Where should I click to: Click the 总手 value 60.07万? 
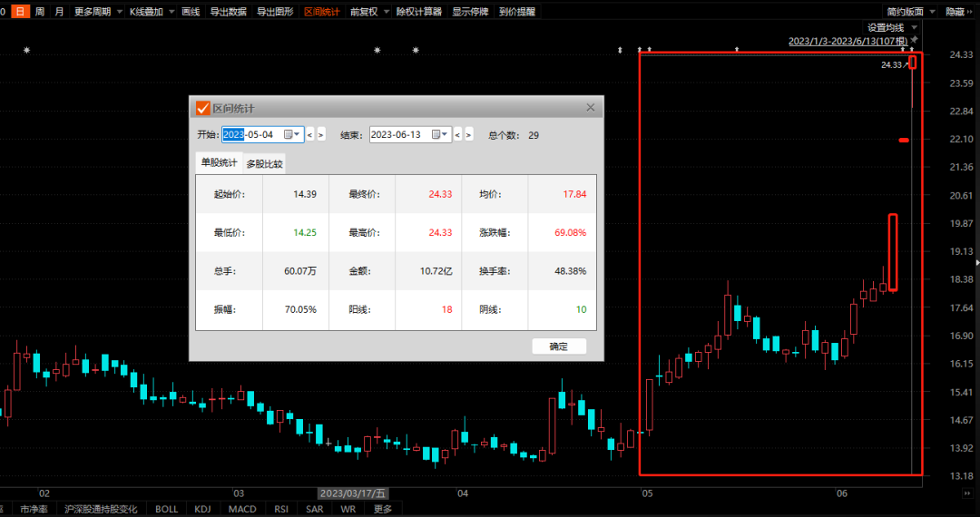[301, 271]
